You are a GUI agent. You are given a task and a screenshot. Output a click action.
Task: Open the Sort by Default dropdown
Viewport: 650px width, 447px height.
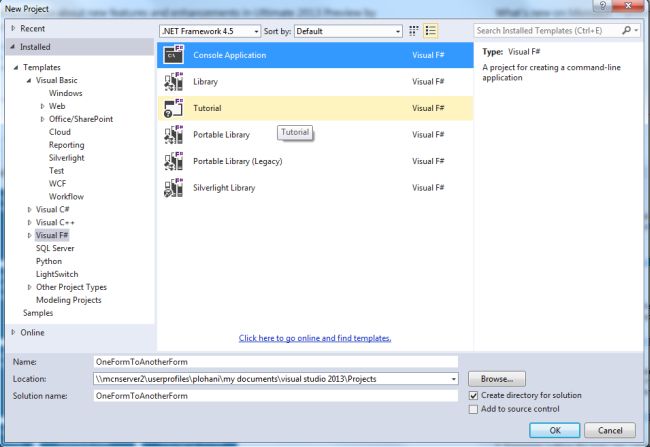348,31
